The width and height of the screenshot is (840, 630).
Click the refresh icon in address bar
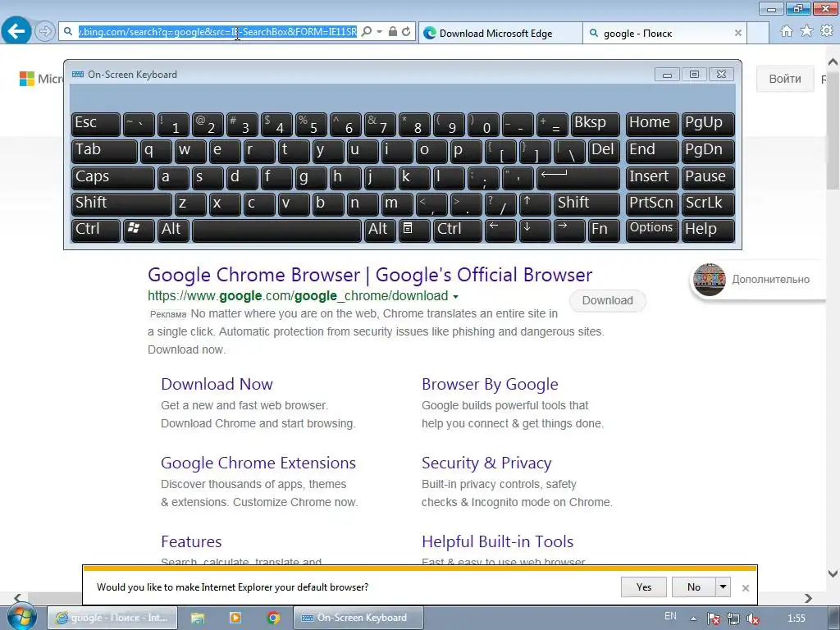pos(407,32)
